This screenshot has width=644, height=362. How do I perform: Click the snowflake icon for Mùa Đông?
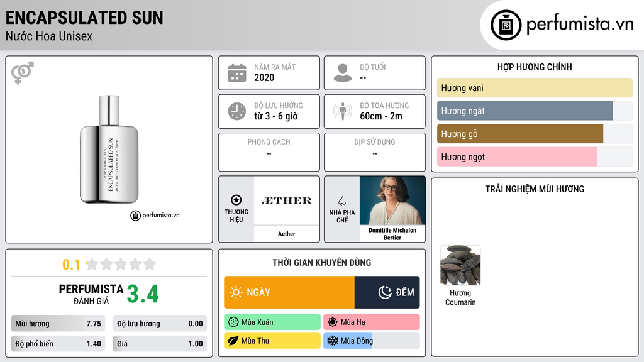(333, 341)
